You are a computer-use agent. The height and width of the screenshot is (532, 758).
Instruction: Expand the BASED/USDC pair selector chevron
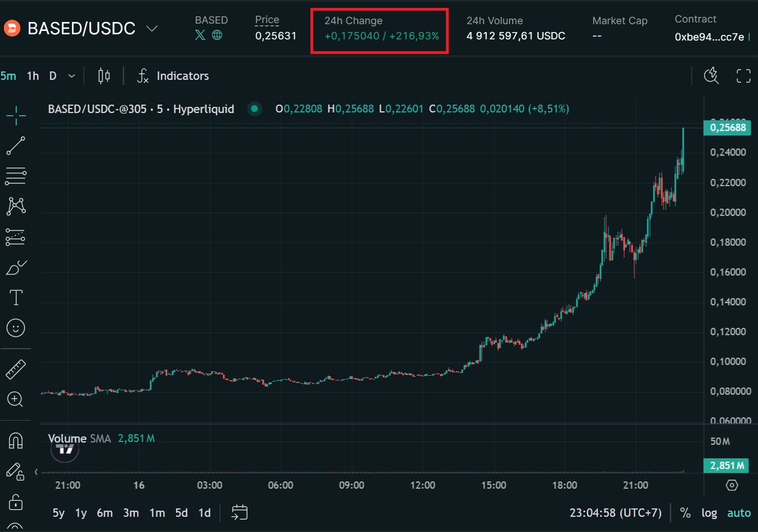152,28
